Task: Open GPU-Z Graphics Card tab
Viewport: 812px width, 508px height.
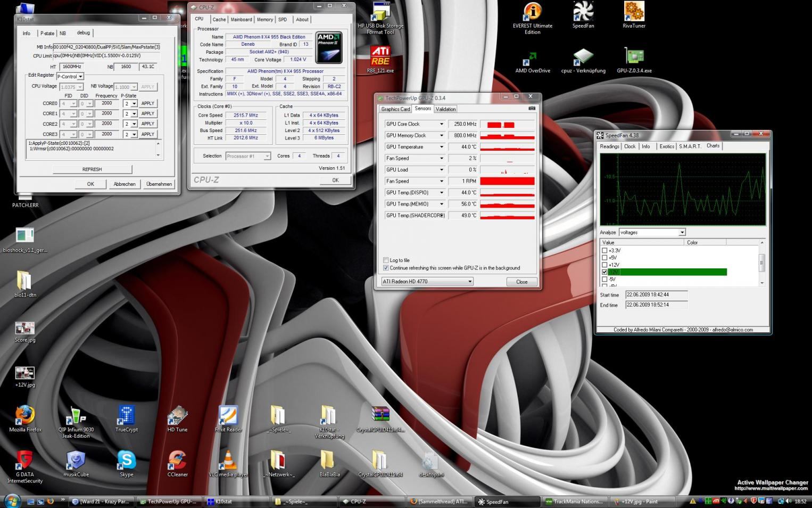Action: click(395, 109)
